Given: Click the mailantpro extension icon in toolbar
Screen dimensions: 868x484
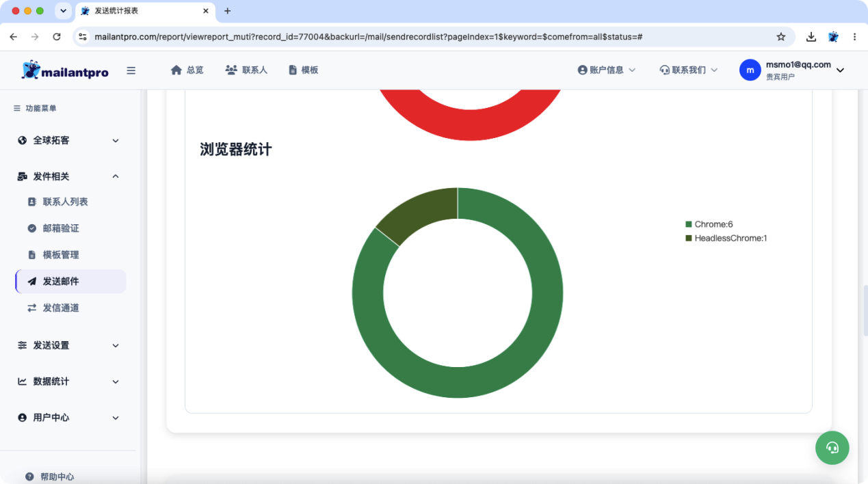Looking at the screenshot, I should (x=833, y=37).
